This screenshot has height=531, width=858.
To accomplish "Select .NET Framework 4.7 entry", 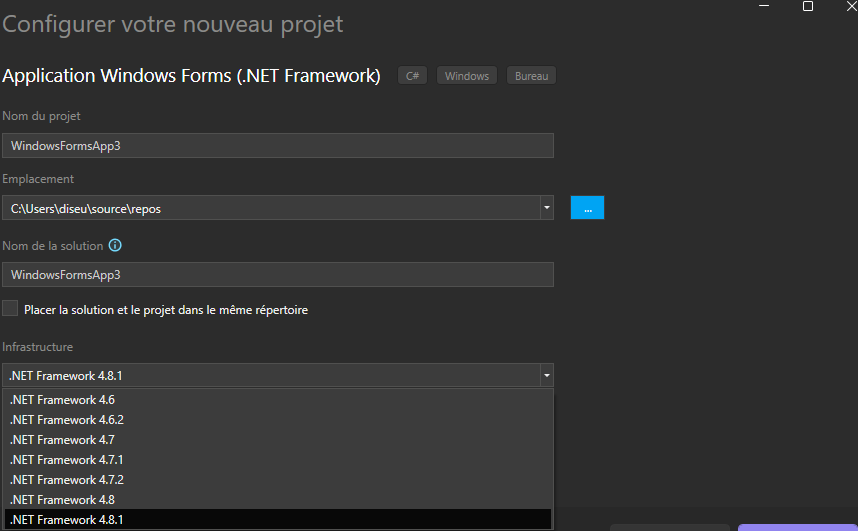I will 62,440.
